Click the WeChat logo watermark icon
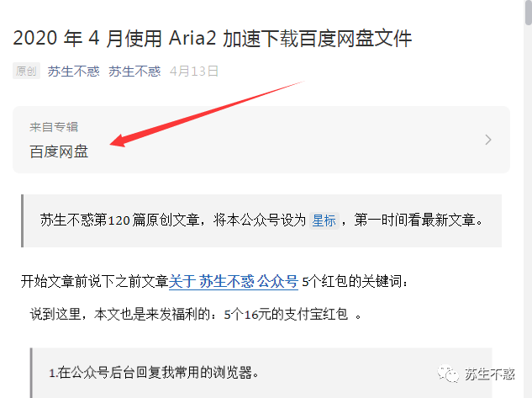This screenshot has height=398, width=532. tap(448, 374)
